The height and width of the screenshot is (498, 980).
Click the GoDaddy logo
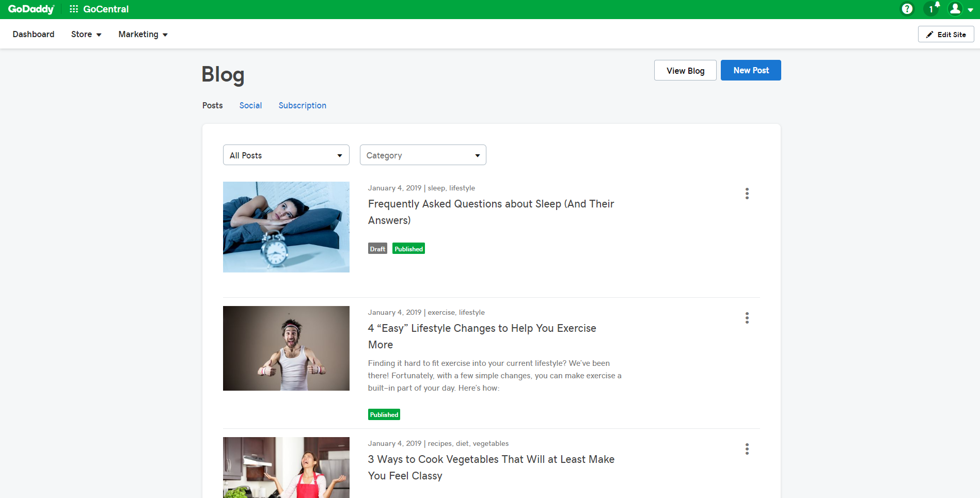pos(31,9)
